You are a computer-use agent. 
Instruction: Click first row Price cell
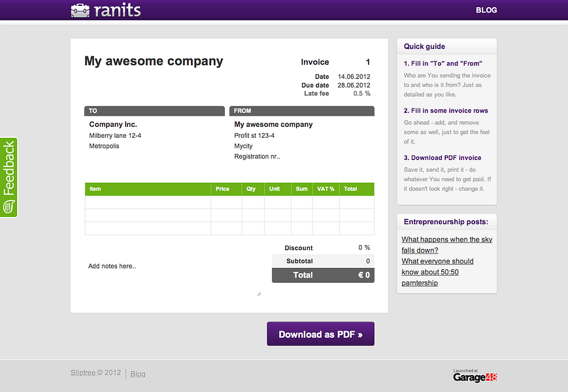226,203
